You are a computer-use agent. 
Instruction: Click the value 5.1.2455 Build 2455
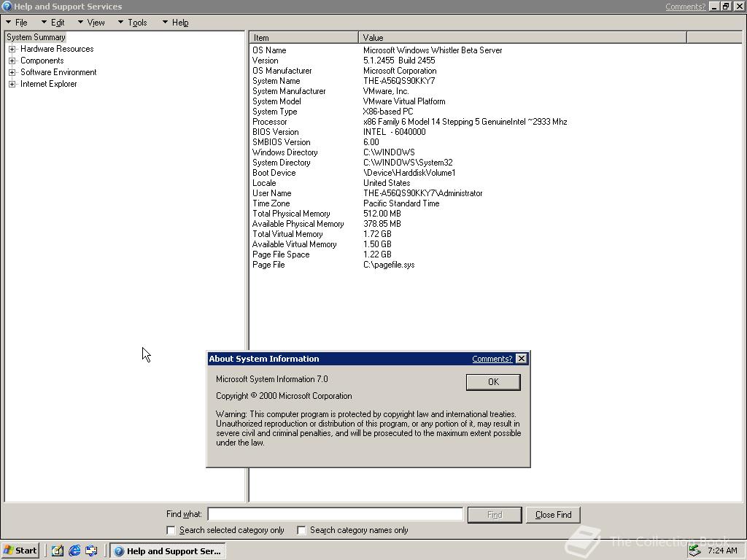pyautogui.click(x=399, y=61)
